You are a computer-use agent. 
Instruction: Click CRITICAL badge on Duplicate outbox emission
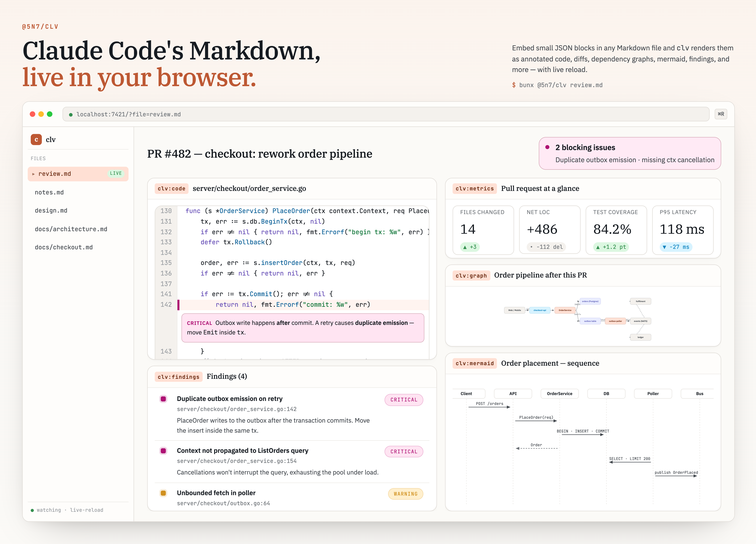[x=404, y=400]
